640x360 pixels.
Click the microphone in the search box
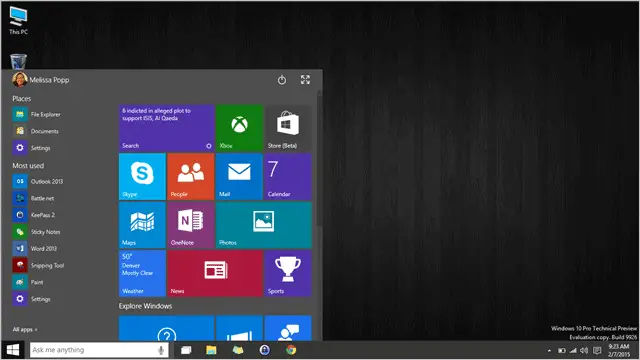[x=161, y=350]
